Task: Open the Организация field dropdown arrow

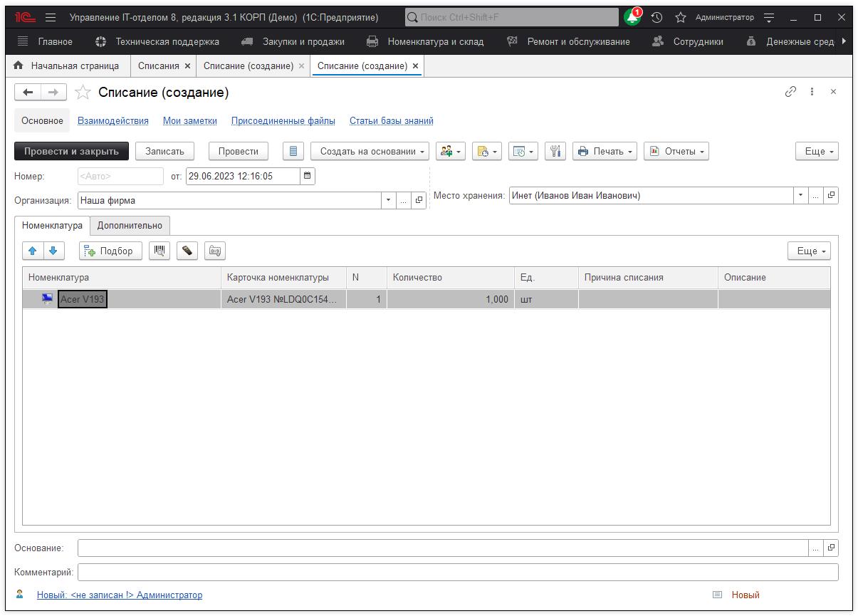Action: click(388, 200)
